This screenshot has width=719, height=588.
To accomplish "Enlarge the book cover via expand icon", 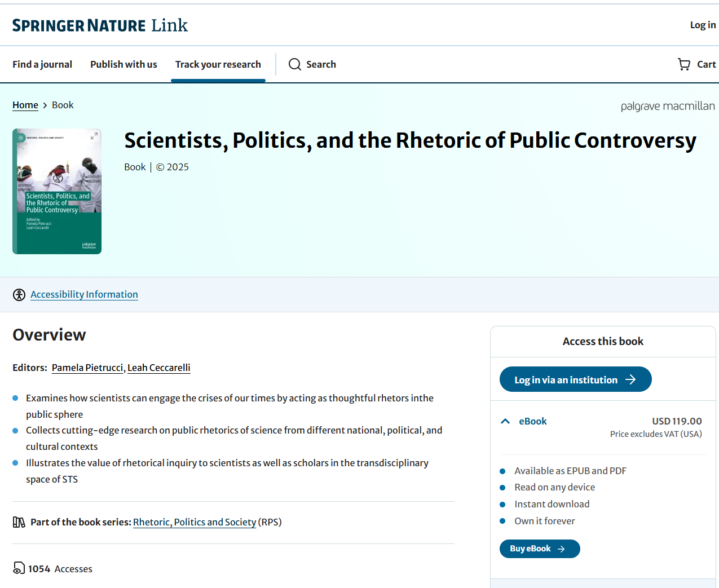I will [x=94, y=136].
